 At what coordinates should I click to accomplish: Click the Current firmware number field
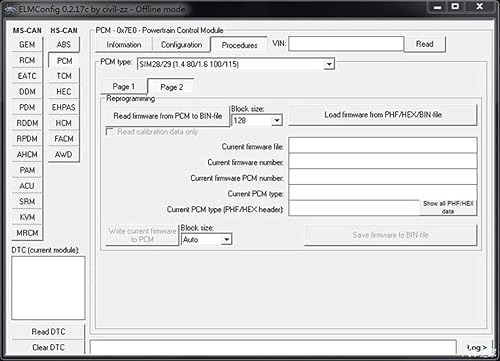[383, 161]
